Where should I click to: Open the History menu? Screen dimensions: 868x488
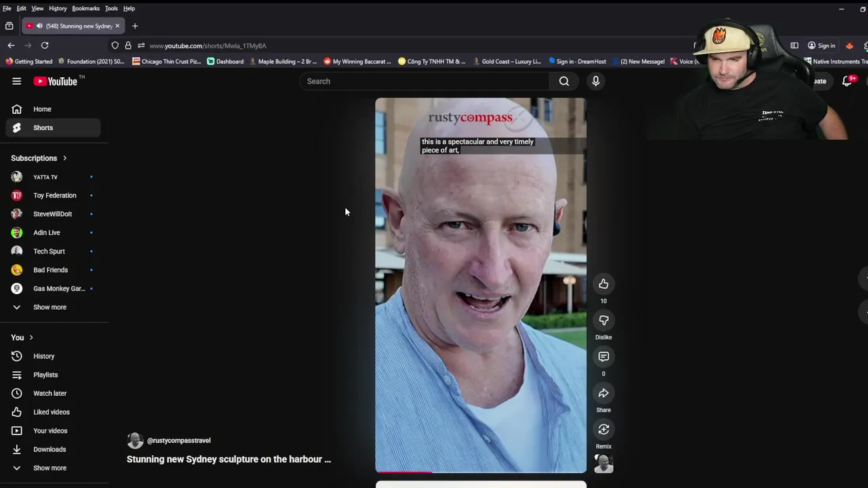click(58, 8)
